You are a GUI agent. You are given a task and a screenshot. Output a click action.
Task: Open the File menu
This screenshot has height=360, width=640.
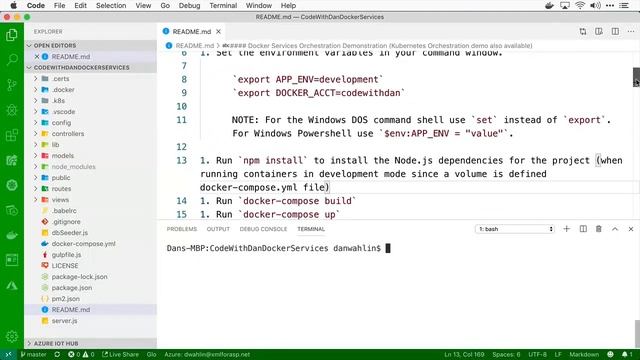coord(59,5)
